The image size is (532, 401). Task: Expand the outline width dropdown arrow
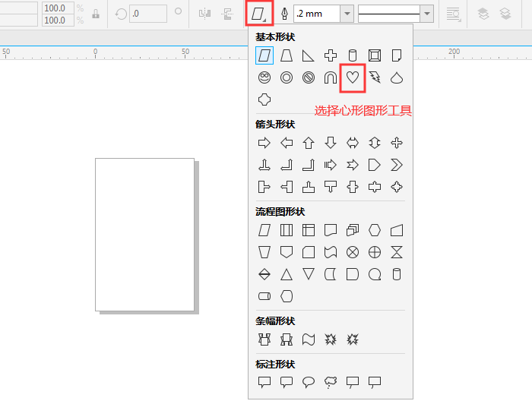(x=347, y=14)
